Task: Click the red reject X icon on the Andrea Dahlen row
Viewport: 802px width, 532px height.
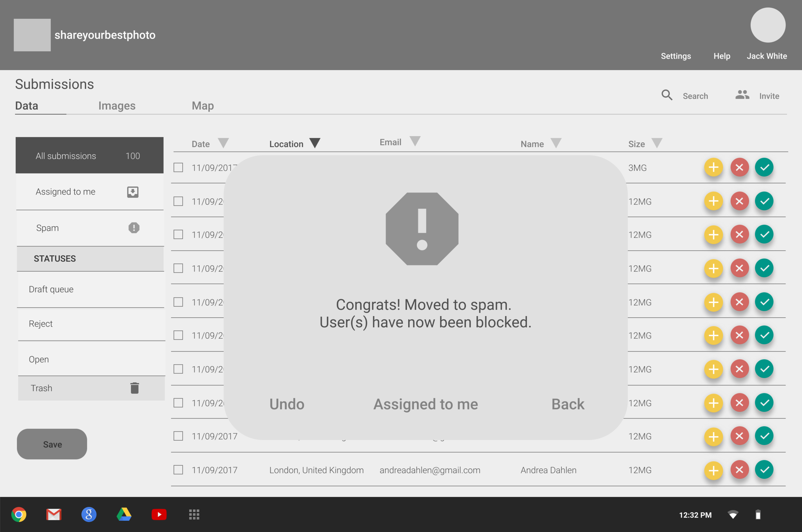Action: [739, 470]
